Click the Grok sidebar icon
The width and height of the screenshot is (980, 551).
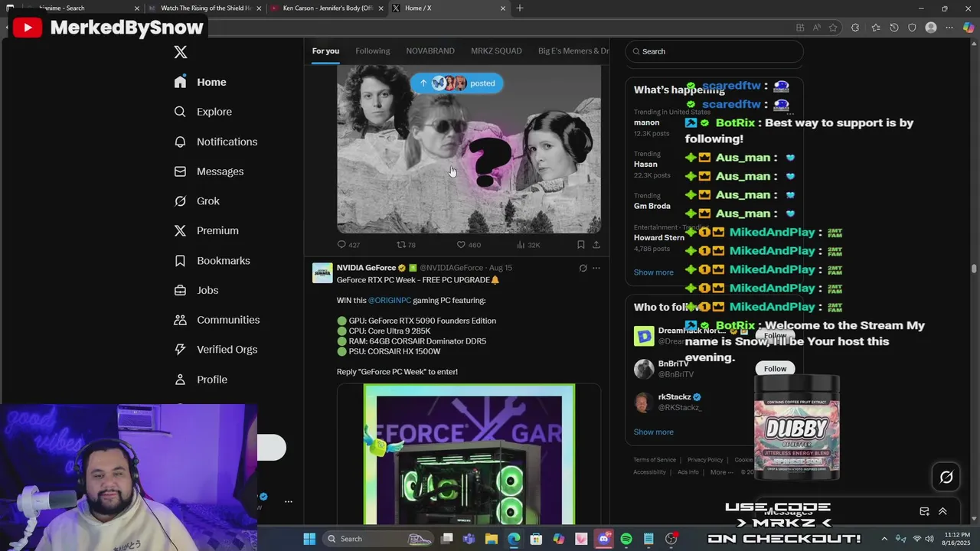tap(180, 201)
